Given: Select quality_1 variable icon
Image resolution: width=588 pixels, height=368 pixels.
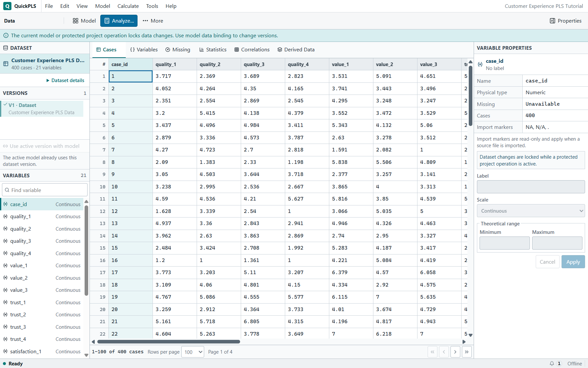Looking at the screenshot, I should (x=6, y=216).
